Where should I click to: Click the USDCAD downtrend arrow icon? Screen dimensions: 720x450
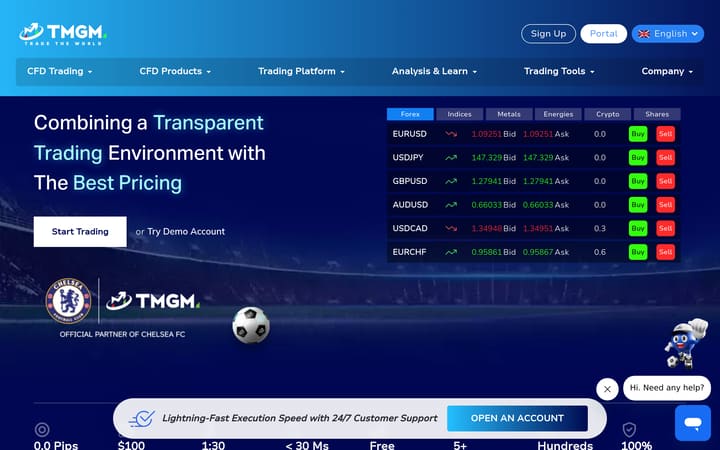point(451,228)
